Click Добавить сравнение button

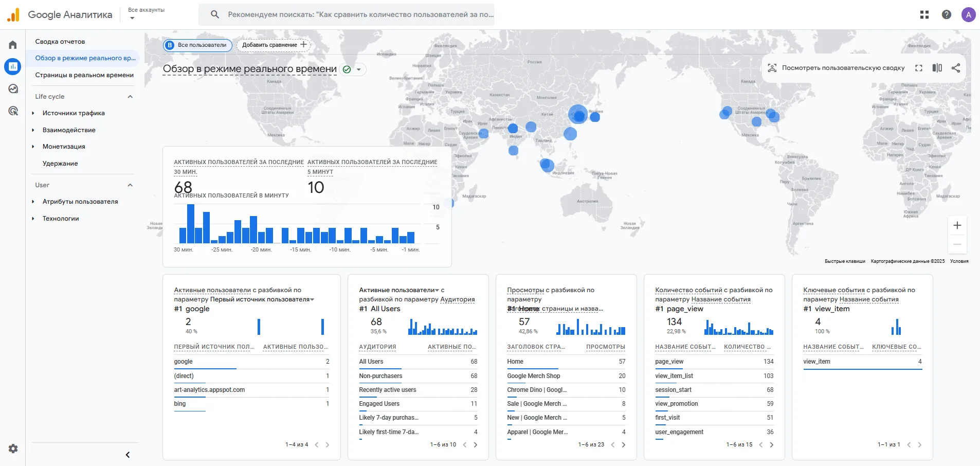[x=274, y=45]
